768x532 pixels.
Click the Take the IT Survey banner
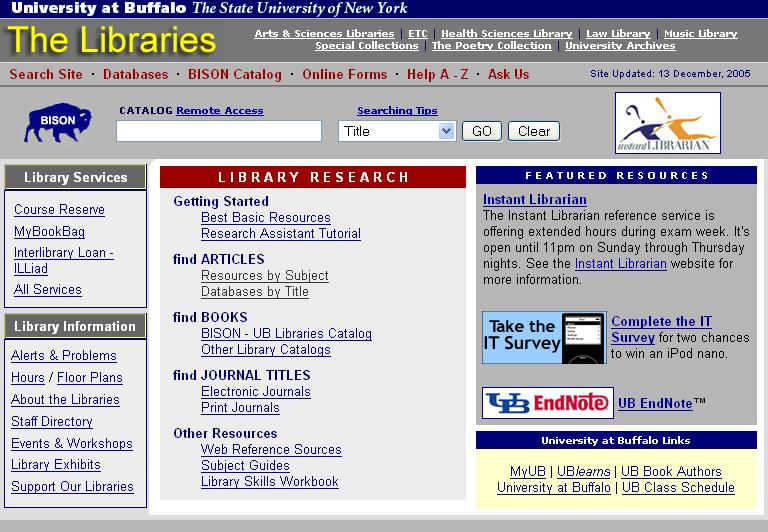coord(544,337)
